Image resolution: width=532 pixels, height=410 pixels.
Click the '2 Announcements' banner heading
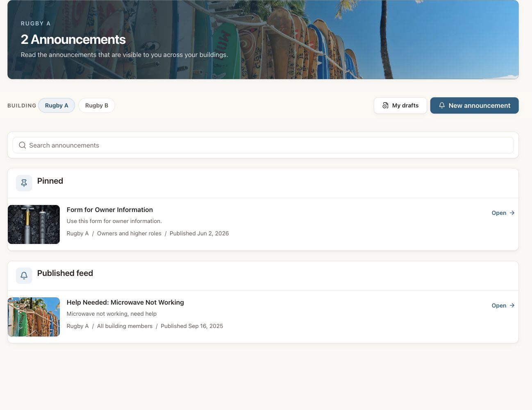[x=73, y=39]
